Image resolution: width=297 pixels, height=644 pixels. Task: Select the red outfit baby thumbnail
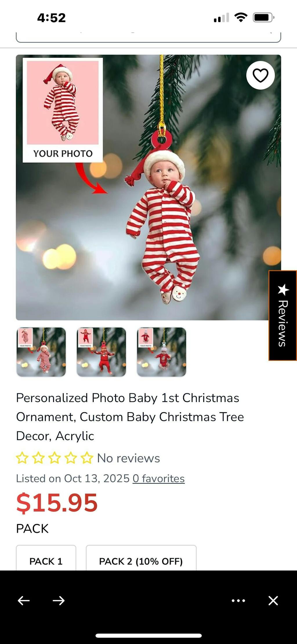point(101,352)
